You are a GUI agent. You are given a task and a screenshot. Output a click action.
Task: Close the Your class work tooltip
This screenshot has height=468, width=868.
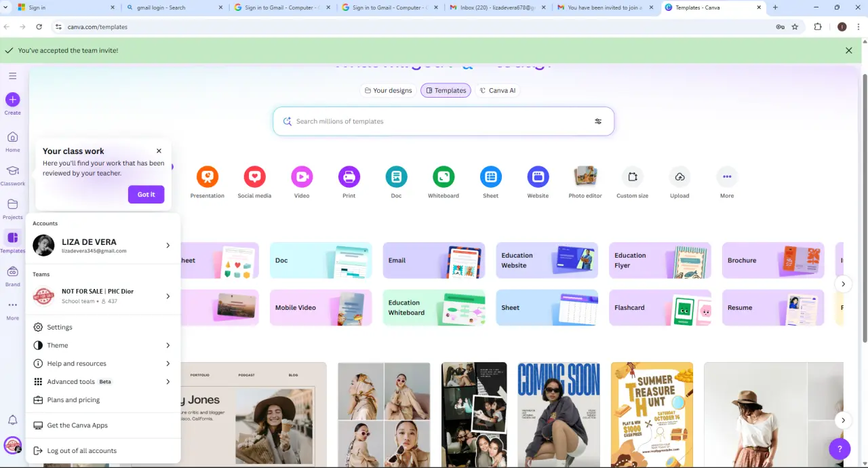159,151
